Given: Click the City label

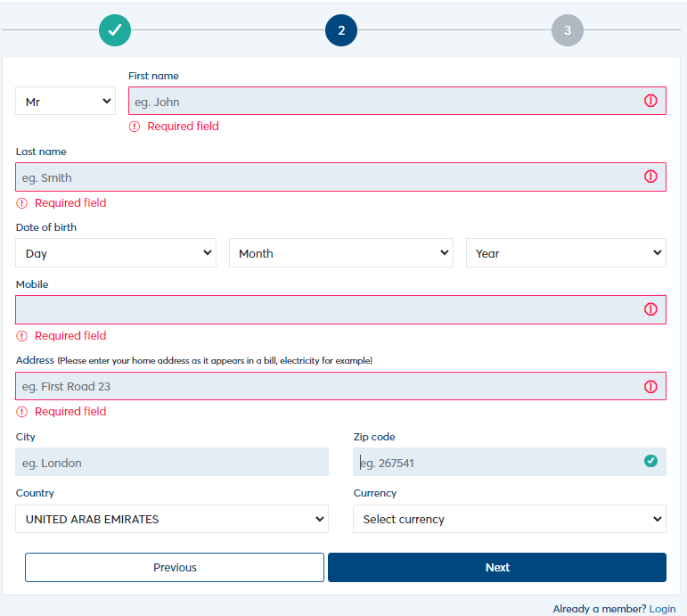Looking at the screenshot, I should 26,437.
